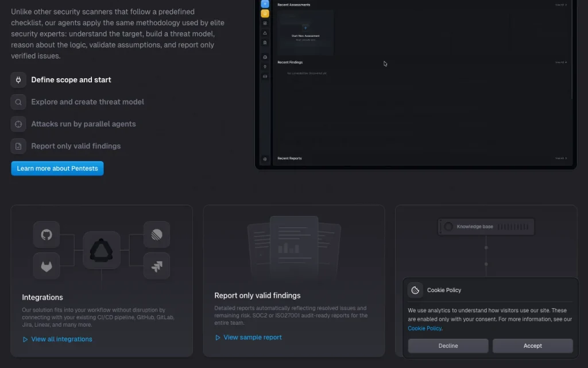Image resolution: width=588 pixels, height=368 pixels.
Task: Click the crosshair icon beside Attacks run by parallel agents
Action: pos(18,124)
